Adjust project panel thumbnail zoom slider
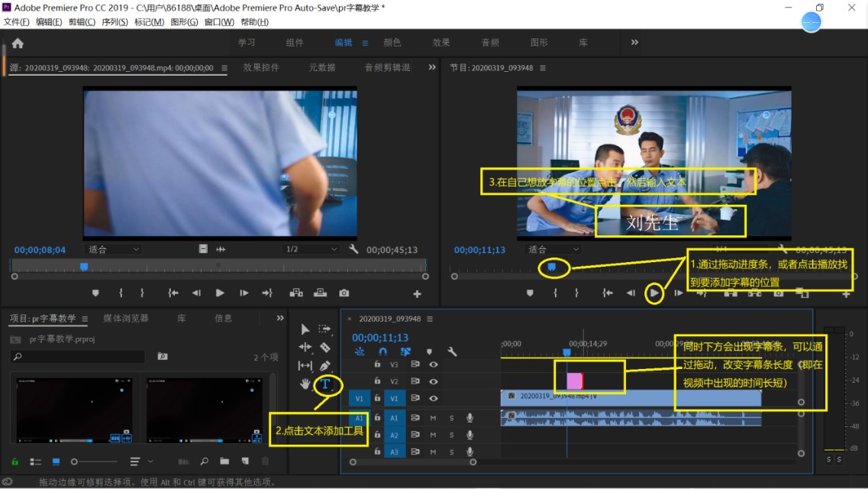Viewport: 868px width, 489px height. tap(75, 461)
